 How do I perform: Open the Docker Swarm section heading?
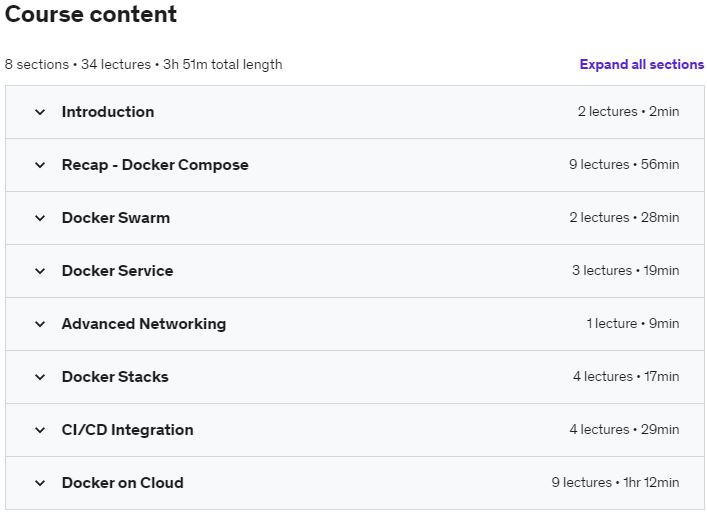click(x=116, y=218)
